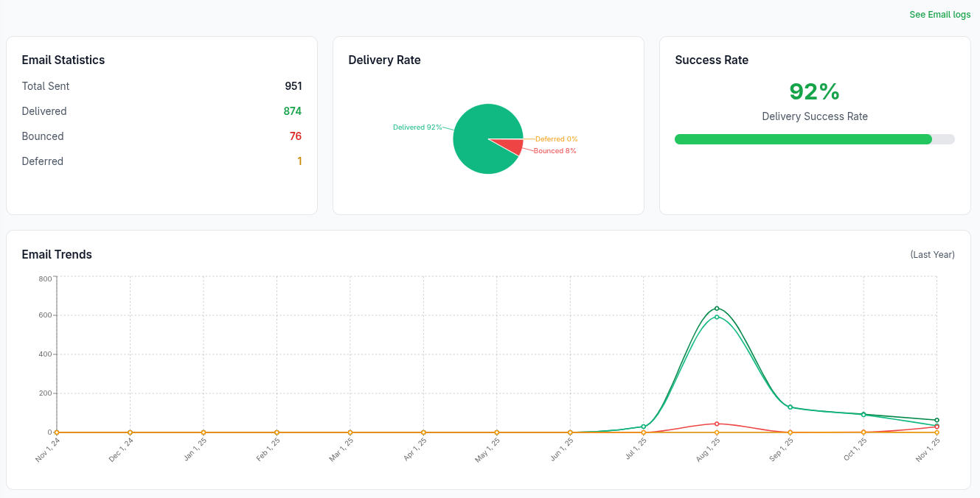Open See Email logs
Viewport: 980px width, 498px height.
point(939,14)
